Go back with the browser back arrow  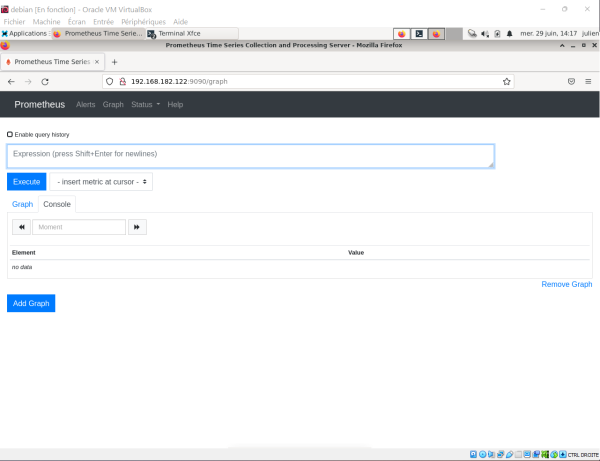[11, 81]
